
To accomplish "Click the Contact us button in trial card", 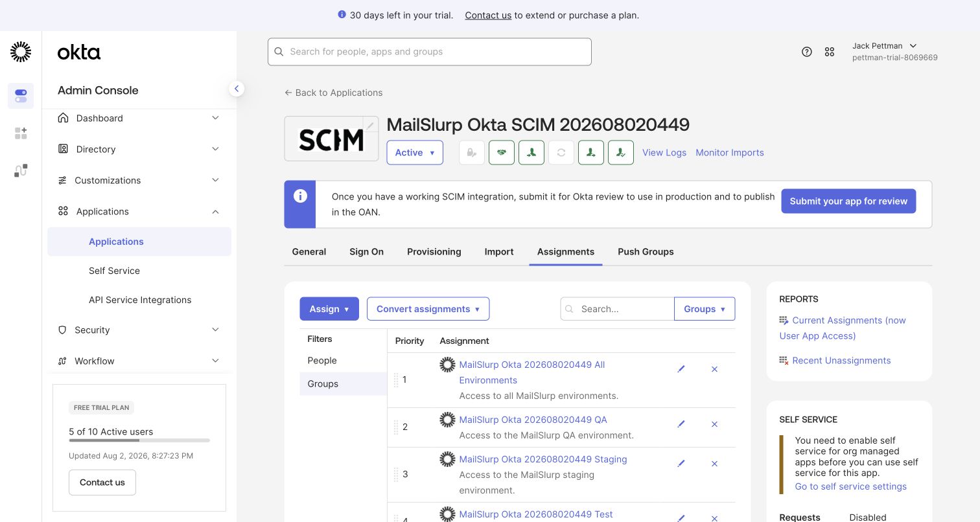I will pos(102,482).
